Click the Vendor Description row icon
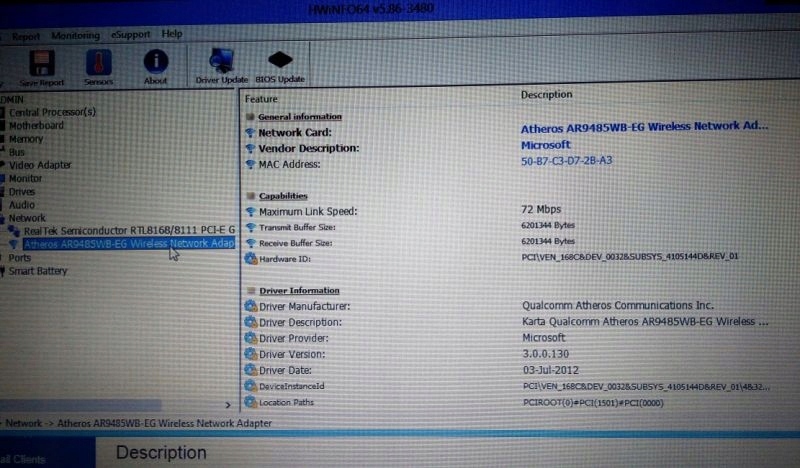The image size is (800, 468). (x=250, y=149)
